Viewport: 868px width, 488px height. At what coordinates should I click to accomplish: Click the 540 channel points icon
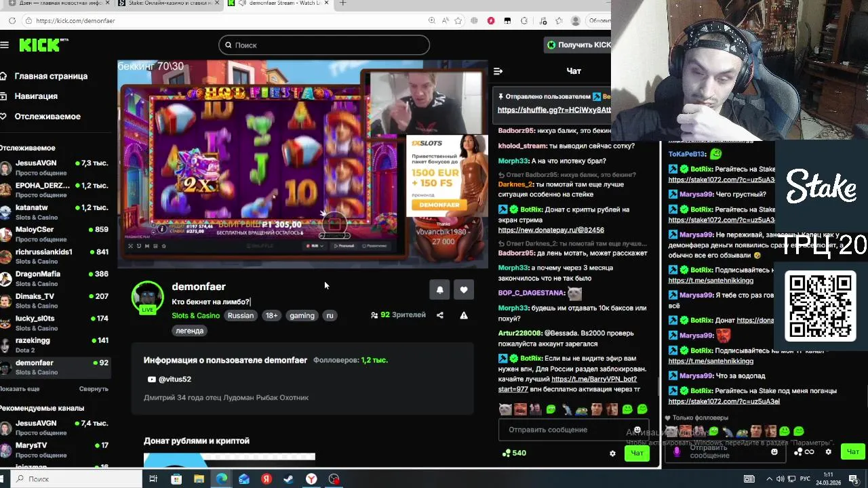point(506,453)
